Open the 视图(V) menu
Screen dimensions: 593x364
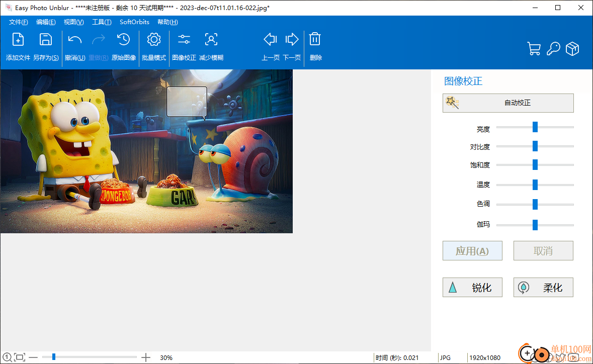(x=73, y=22)
